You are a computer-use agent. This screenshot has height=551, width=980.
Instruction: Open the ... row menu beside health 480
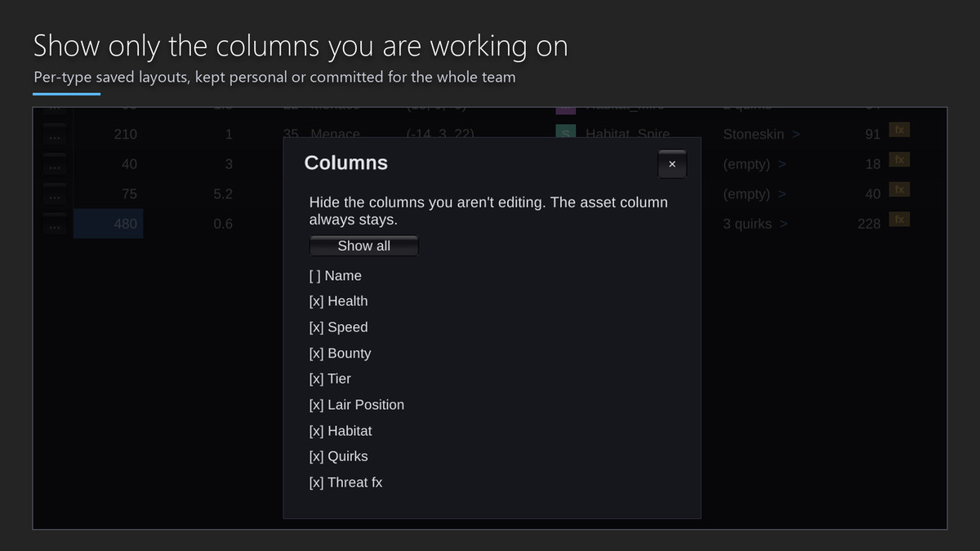(x=55, y=224)
